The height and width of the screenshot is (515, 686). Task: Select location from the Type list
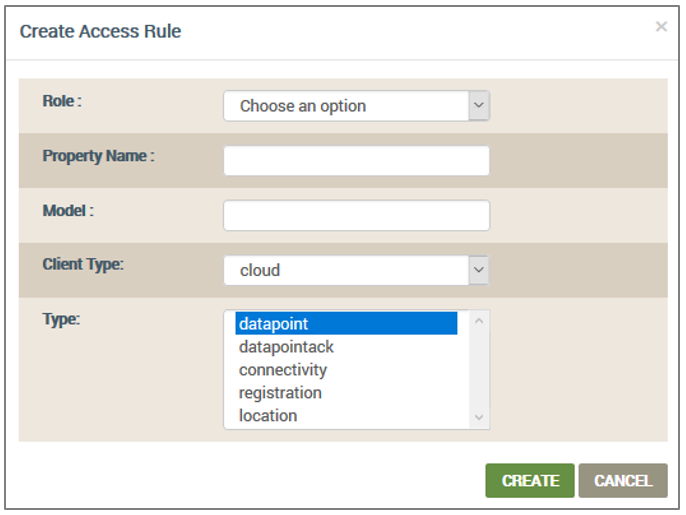(x=346, y=416)
